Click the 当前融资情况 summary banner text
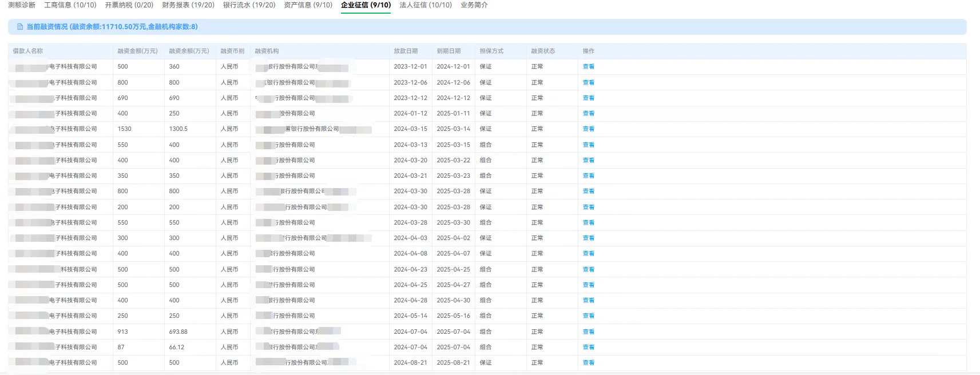The height and width of the screenshot is (375, 980). (112, 27)
